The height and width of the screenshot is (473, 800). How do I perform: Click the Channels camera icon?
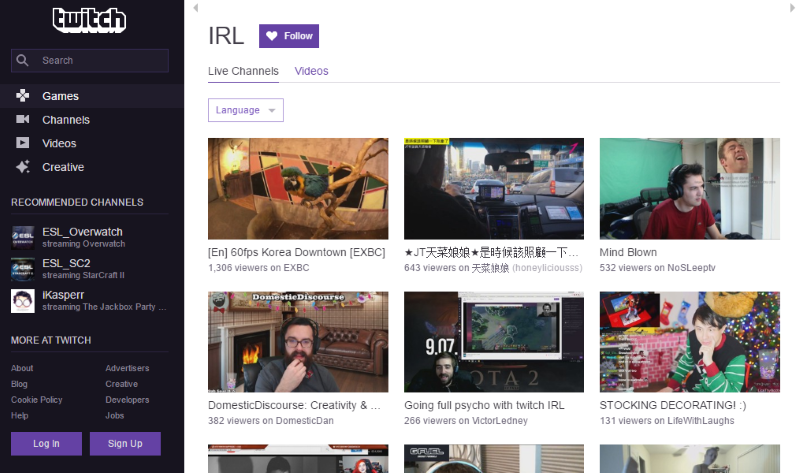pos(22,119)
